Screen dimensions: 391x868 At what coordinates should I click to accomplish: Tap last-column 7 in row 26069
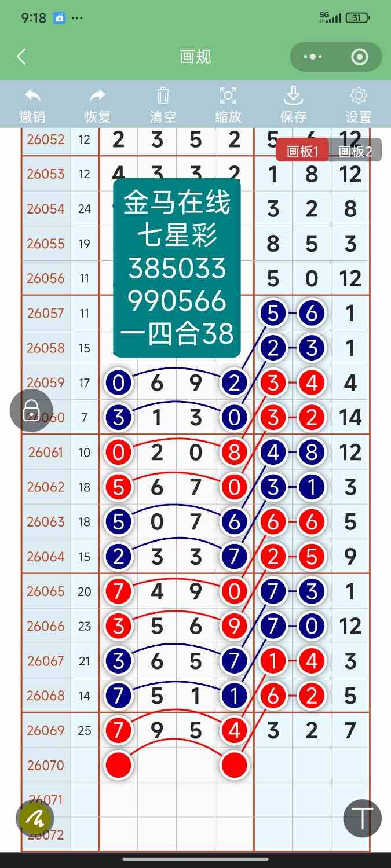pyautogui.click(x=350, y=730)
